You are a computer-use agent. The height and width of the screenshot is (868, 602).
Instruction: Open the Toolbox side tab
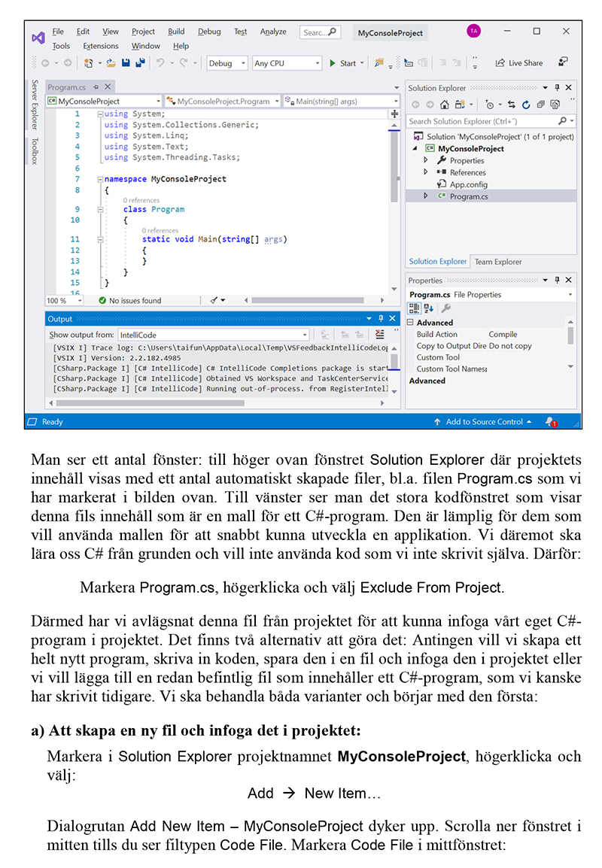tap(35, 151)
